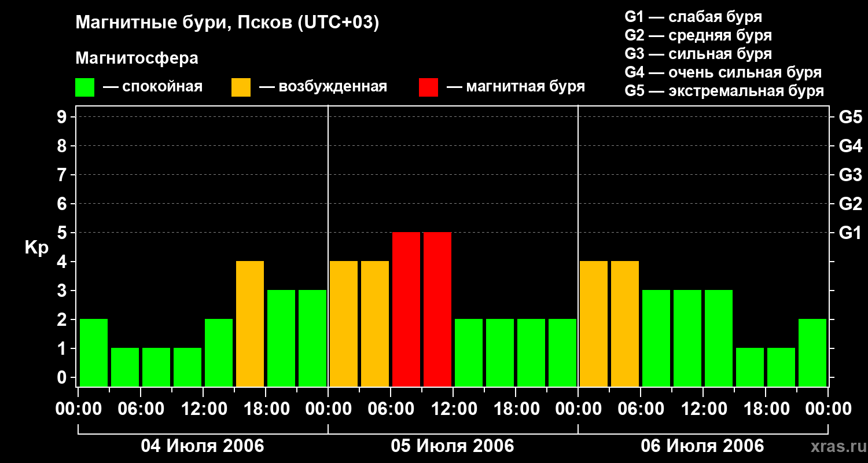Click the 'Магнитосфера' heading
Viewport: 868px width, 463px height.
pos(137,58)
